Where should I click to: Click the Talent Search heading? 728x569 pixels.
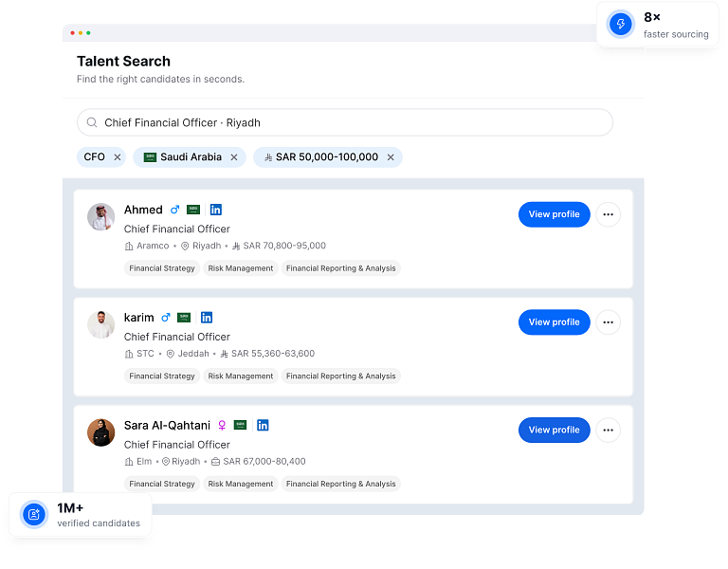123,61
